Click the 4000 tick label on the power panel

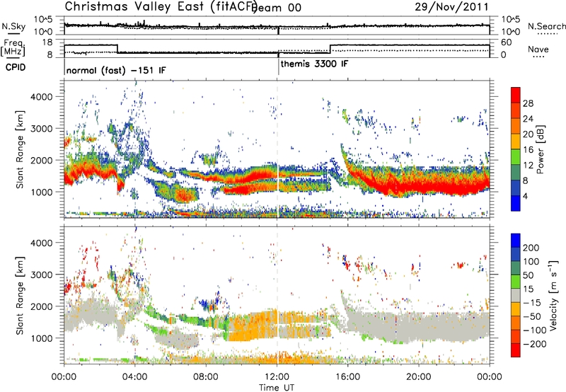click(41, 97)
